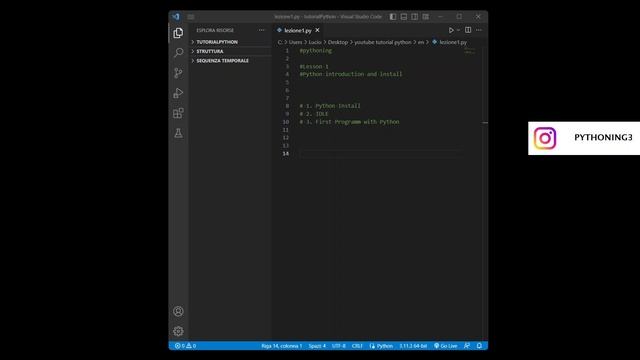Open the run button dropdown arrow

[458, 30]
